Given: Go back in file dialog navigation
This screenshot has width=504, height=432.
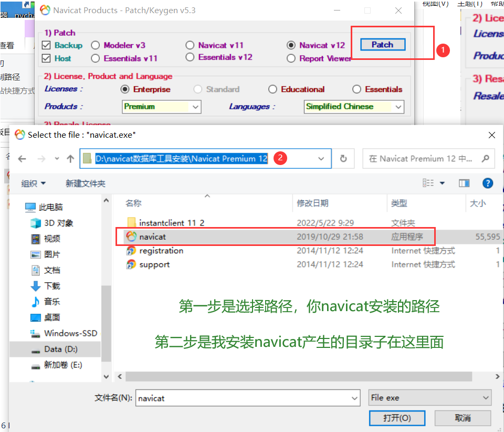Looking at the screenshot, I should point(22,159).
